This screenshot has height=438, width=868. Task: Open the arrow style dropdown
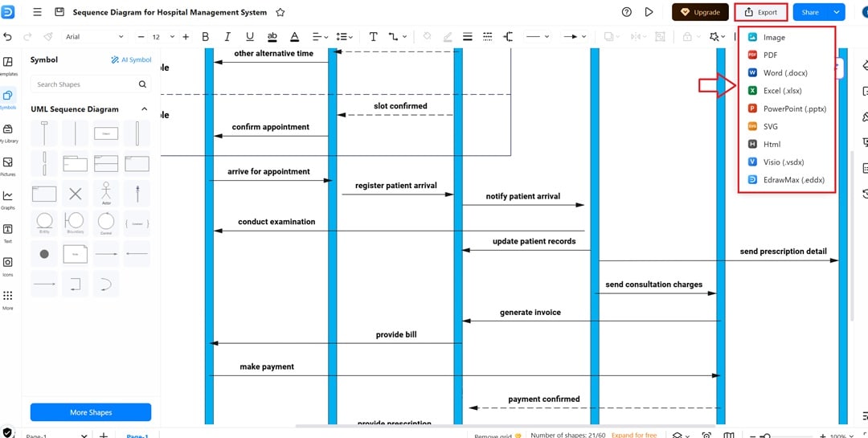574,36
